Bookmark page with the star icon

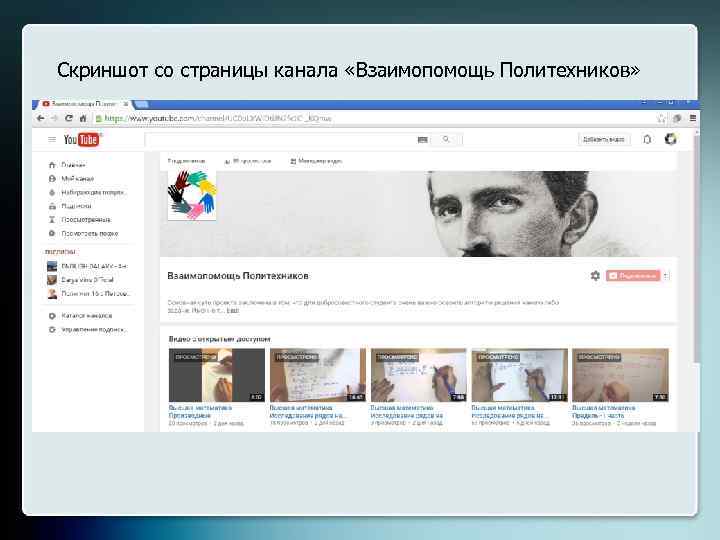pyautogui.click(x=661, y=118)
